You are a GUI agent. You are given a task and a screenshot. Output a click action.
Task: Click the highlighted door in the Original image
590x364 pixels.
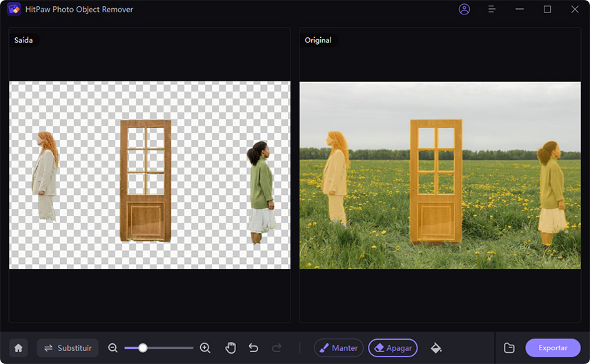[436, 181]
